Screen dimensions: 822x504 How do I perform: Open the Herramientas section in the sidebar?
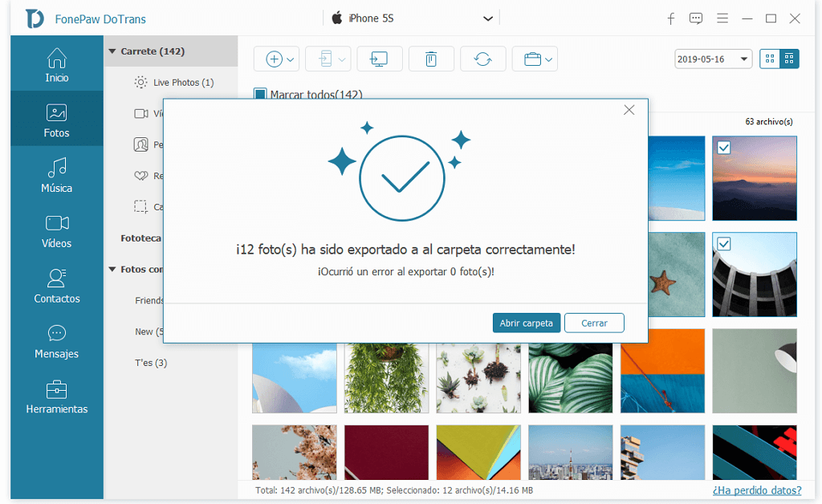pos(56,396)
